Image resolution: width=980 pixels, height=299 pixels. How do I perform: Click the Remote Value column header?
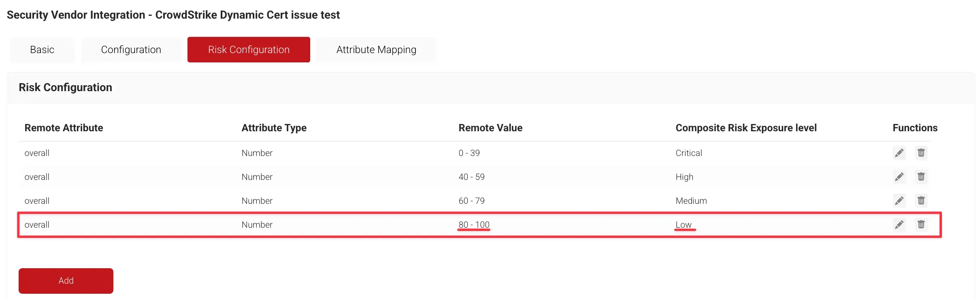pos(490,128)
